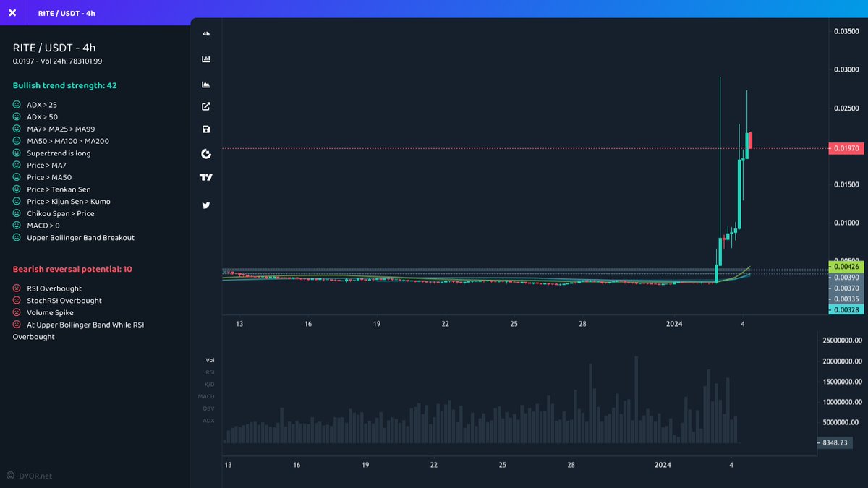This screenshot has height=488, width=868.
Task: Open chart in external window icon
Action: (x=206, y=106)
